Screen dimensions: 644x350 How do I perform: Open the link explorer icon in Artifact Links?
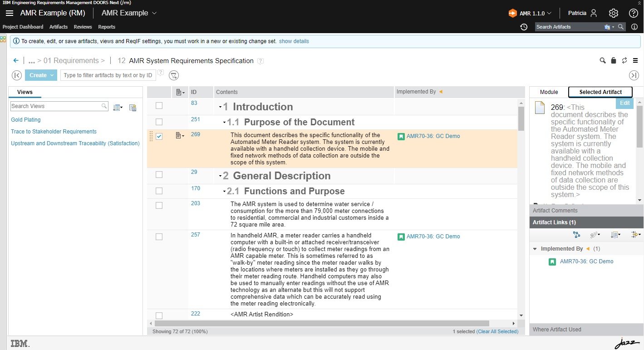576,235
